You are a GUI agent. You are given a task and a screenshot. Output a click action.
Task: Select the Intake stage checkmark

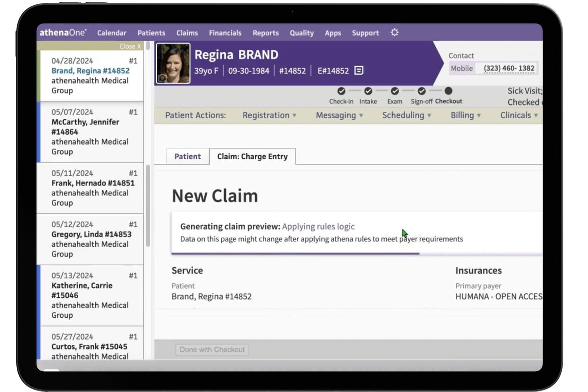pyautogui.click(x=368, y=91)
